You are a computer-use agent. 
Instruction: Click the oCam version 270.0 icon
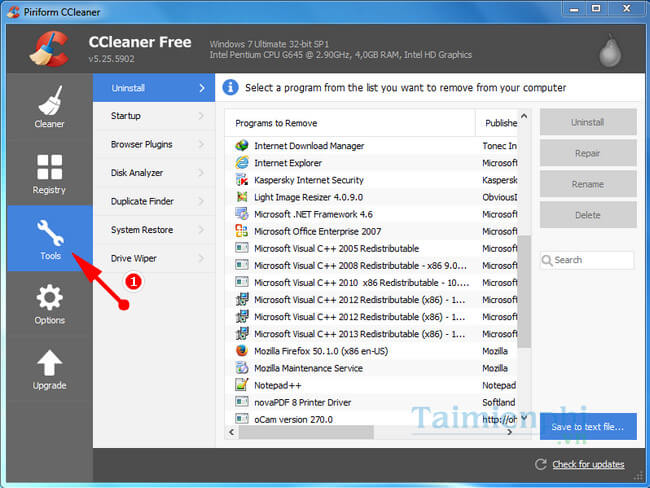(242, 418)
